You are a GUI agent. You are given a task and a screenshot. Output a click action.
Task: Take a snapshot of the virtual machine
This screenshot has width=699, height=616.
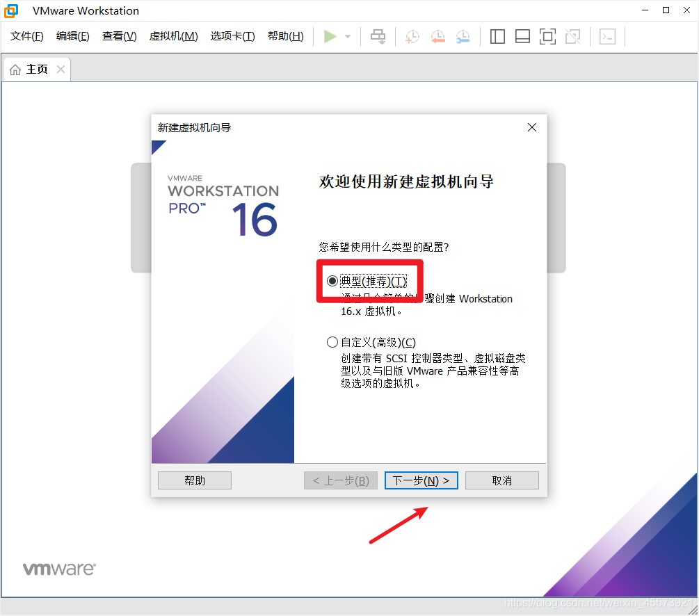coord(412,36)
